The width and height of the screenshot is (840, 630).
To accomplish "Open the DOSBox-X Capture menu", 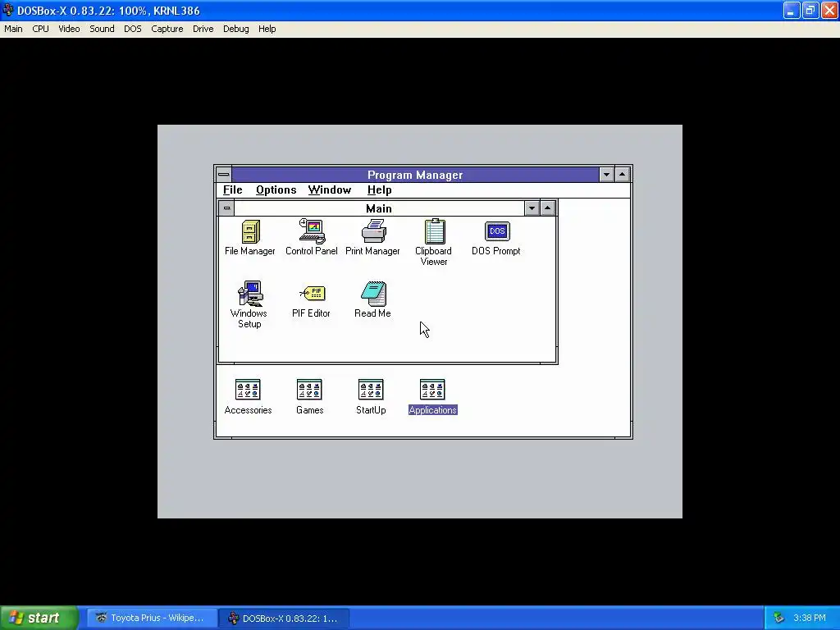I will click(167, 29).
